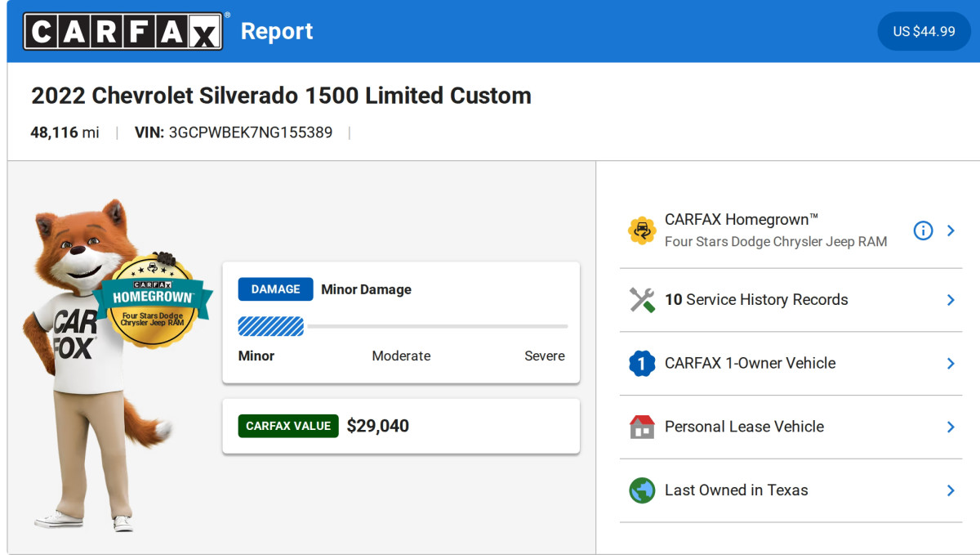Click the Minor Damage heading text

click(366, 289)
